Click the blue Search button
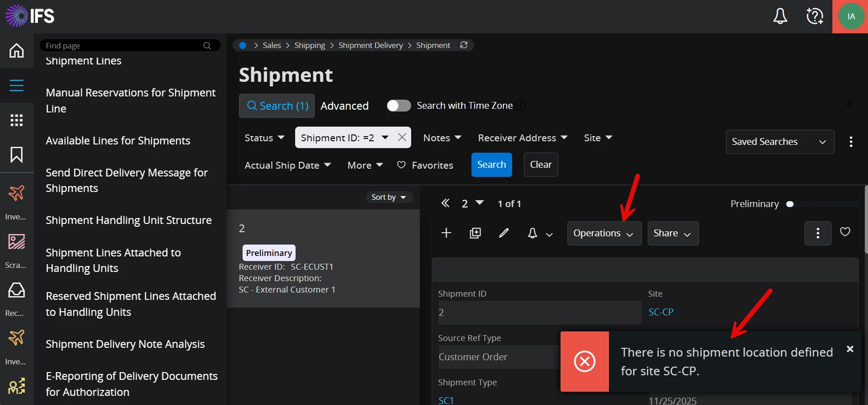 click(x=492, y=165)
